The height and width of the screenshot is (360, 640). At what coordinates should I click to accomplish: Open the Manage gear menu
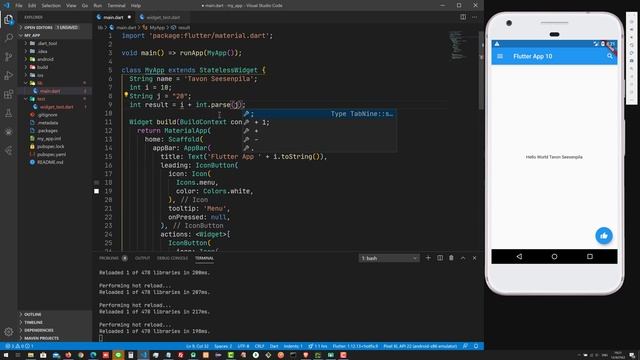click(x=9, y=332)
